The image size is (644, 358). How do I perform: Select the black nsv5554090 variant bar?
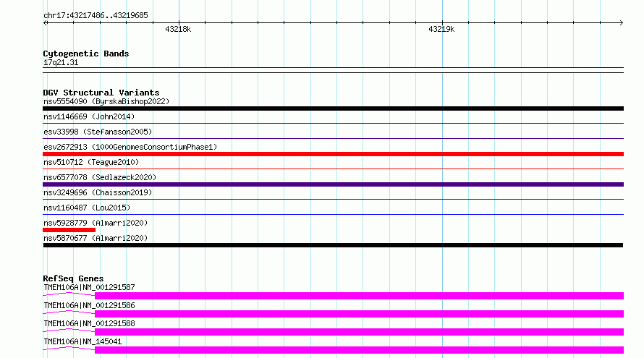[x=333, y=108]
